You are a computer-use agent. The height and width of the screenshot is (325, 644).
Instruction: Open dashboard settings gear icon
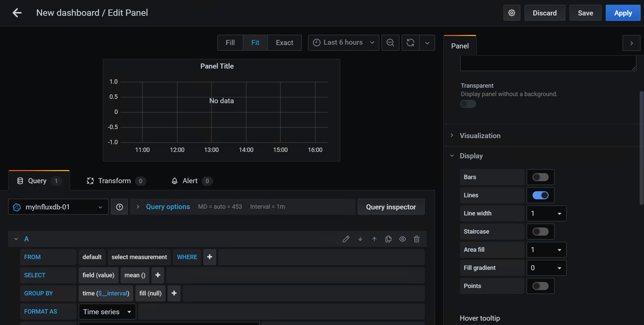511,13
